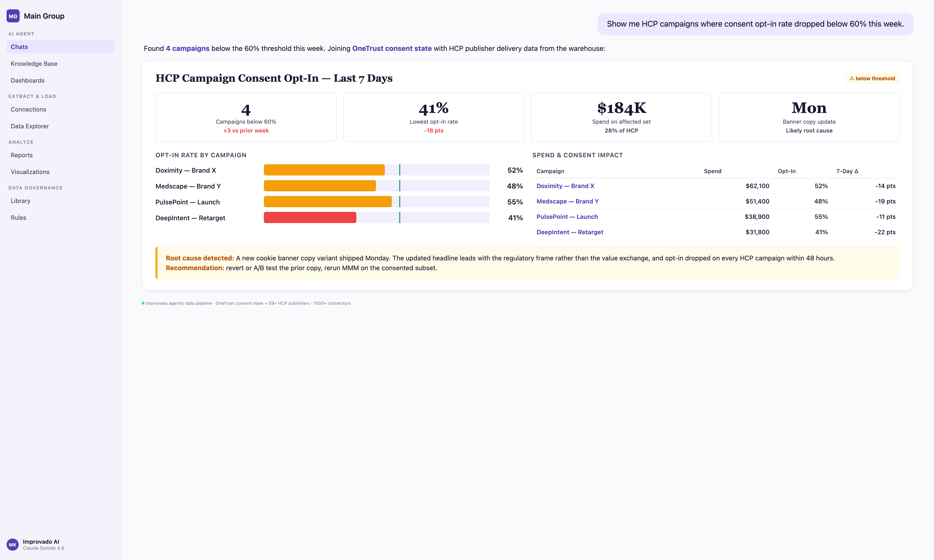Click the 4 campaigns link
Screen dimensions: 934x560
click(188, 48)
